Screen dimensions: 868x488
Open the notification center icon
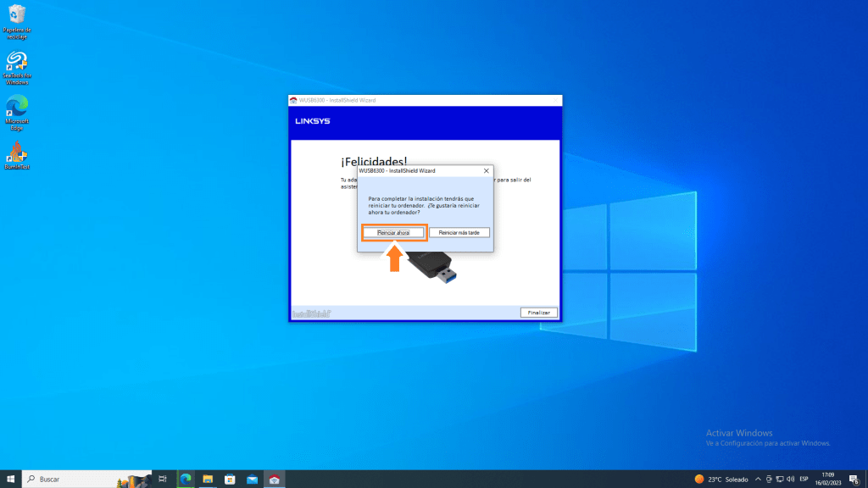[854, 479]
